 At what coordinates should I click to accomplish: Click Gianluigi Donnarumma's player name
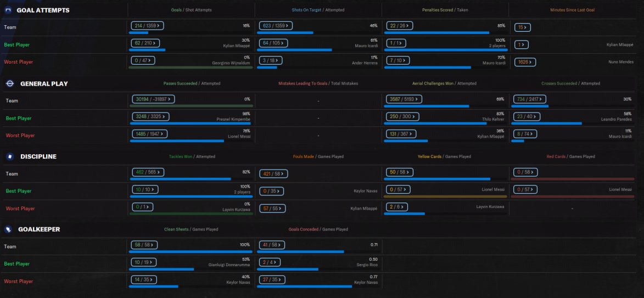(229, 265)
